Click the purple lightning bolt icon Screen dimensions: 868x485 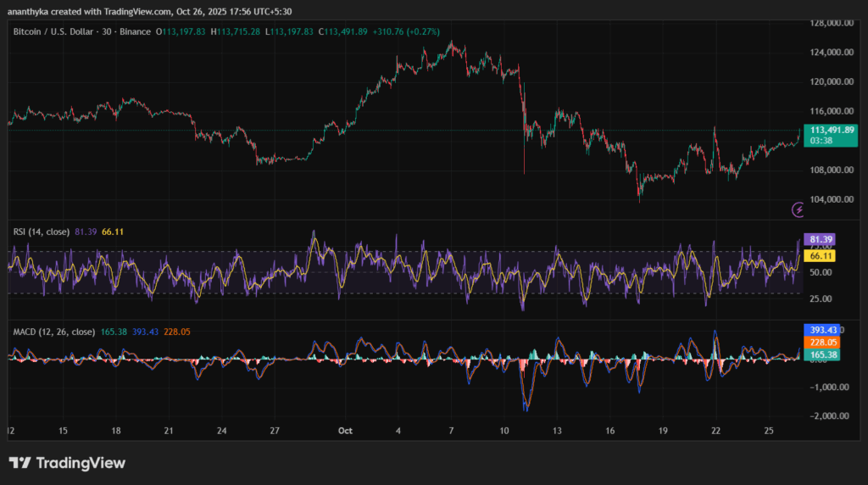[x=798, y=209]
